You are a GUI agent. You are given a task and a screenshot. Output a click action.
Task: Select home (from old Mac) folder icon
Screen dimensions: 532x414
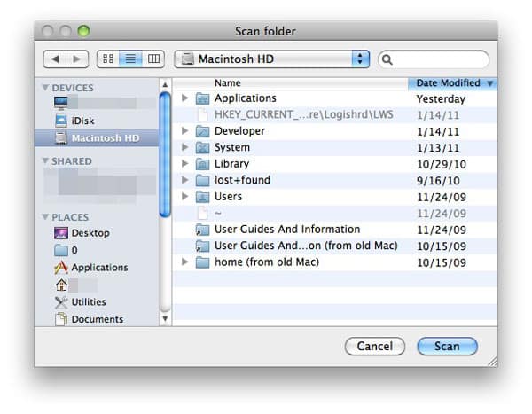click(x=202, y=262)
